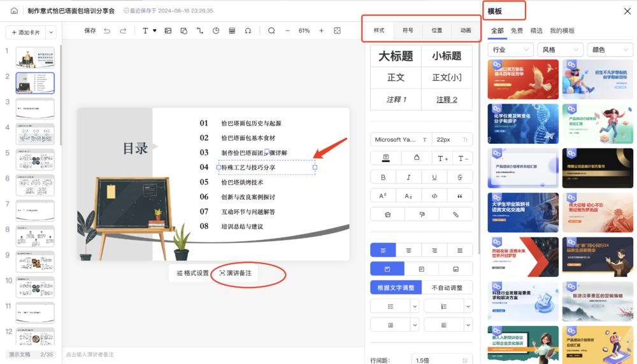Image resolution: width=637 pixels, height=364 pixels.
Task: Open the special symbol (Omega) inserter
Action: point(248,31)
